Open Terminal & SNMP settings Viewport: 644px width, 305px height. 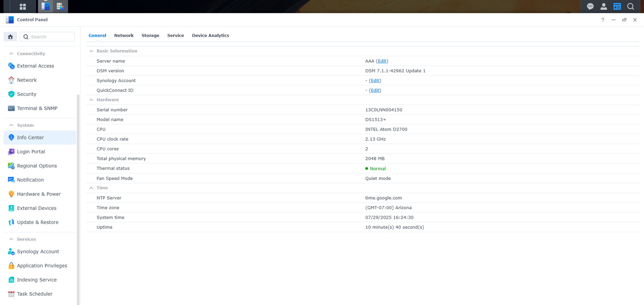(37, 108)
